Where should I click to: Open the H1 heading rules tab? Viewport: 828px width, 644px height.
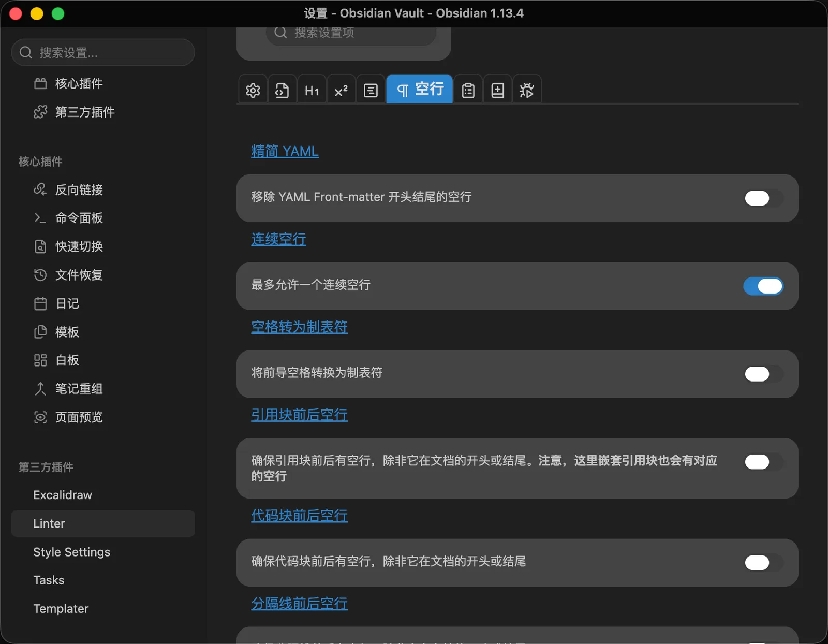(x=312, y=90)
